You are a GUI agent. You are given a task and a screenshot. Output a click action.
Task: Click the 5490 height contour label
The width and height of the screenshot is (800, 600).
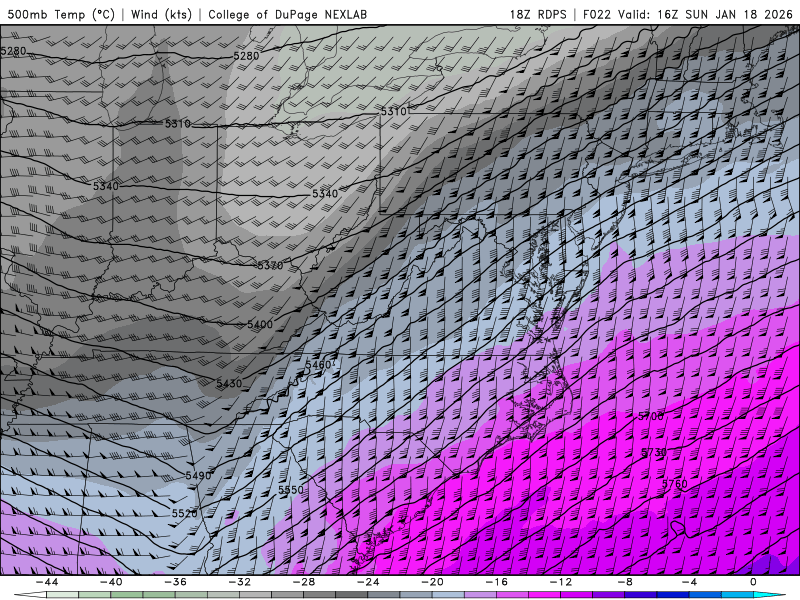[198, 476]
